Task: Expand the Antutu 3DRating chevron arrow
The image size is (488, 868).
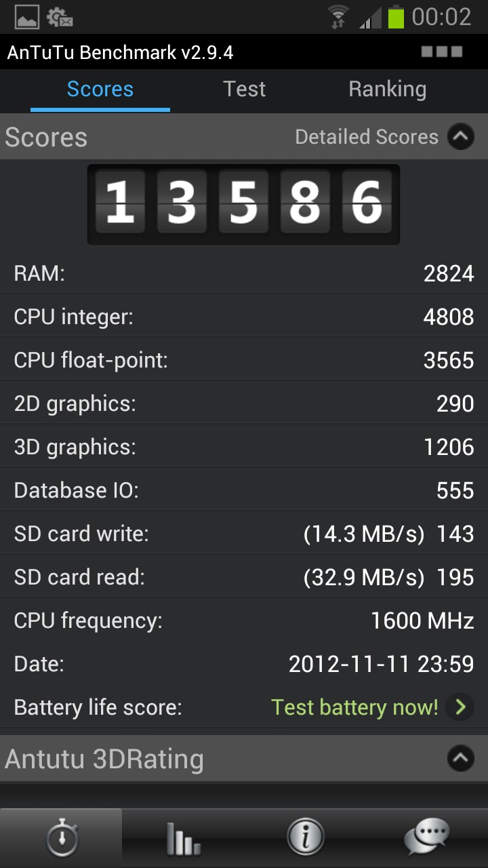Action: pyautogui.click(x=461, y=759)
